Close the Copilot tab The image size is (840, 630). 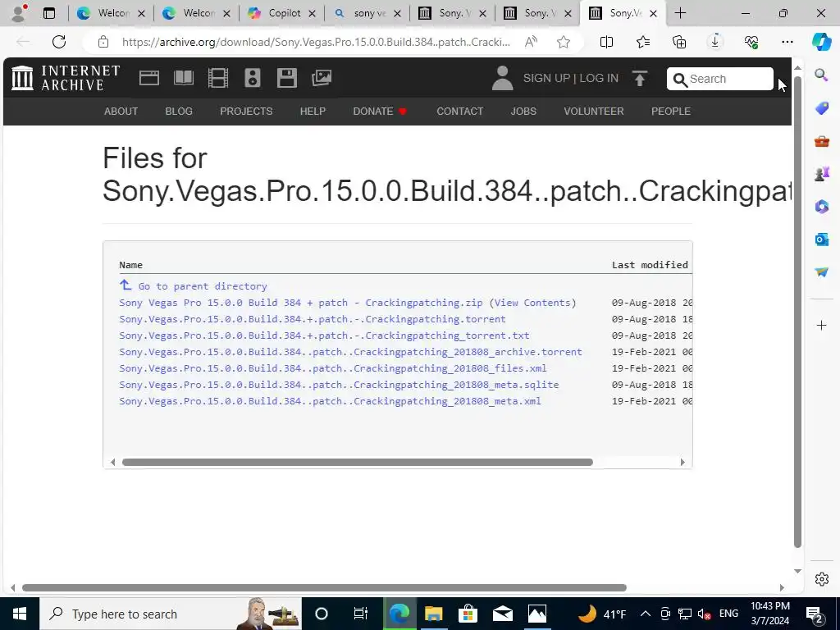click(x=312, y=13)
